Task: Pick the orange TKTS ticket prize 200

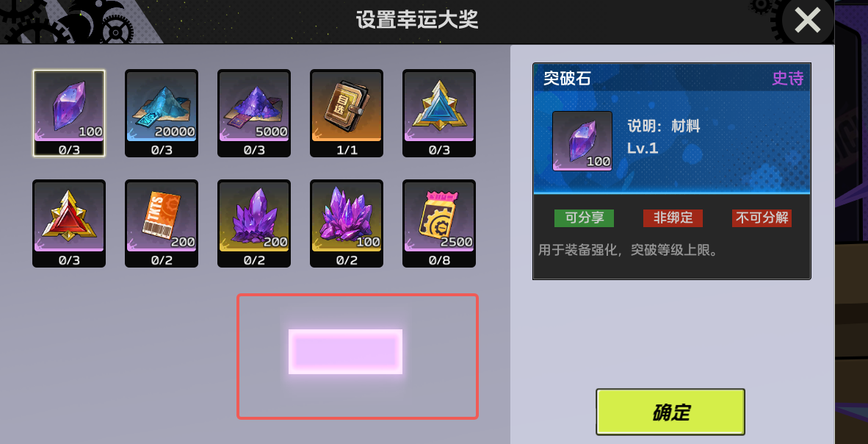Action: [162, 223]
